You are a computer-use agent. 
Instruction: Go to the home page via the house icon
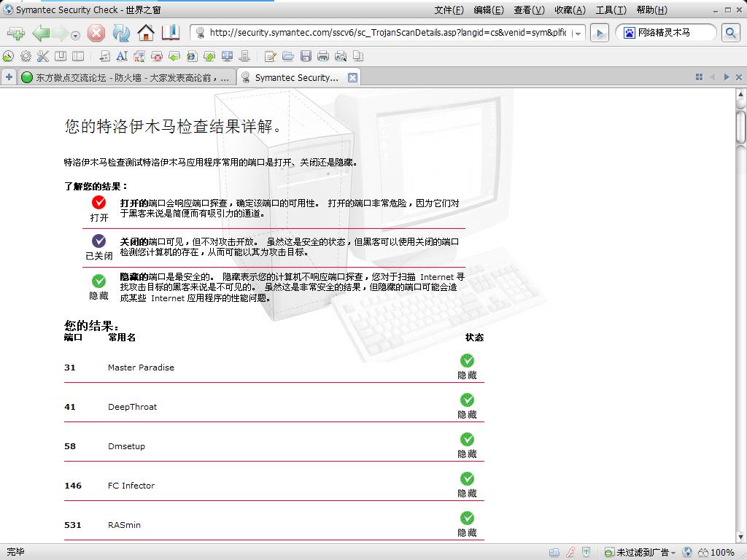coord(146,33)
